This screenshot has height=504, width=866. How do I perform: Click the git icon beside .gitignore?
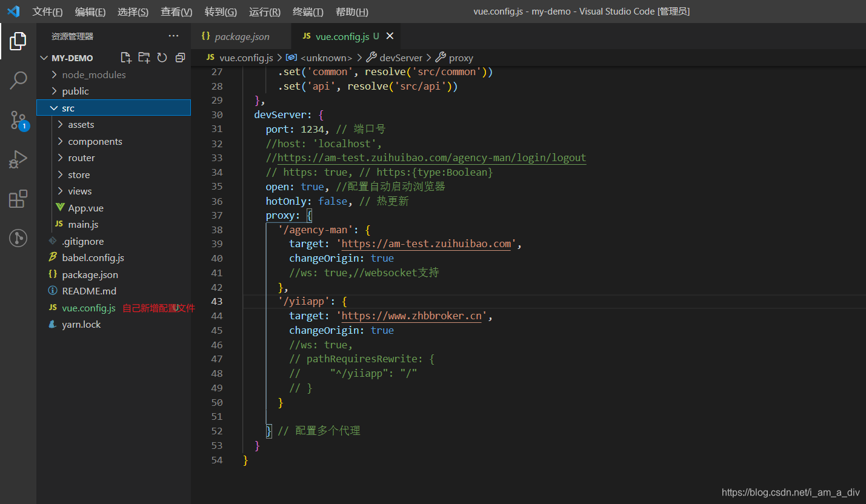click(x=53, y=241)
